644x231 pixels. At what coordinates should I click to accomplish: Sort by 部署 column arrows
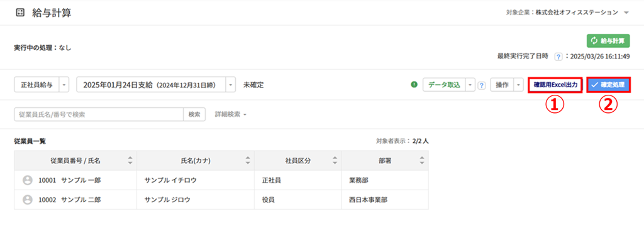coord(422,161)
